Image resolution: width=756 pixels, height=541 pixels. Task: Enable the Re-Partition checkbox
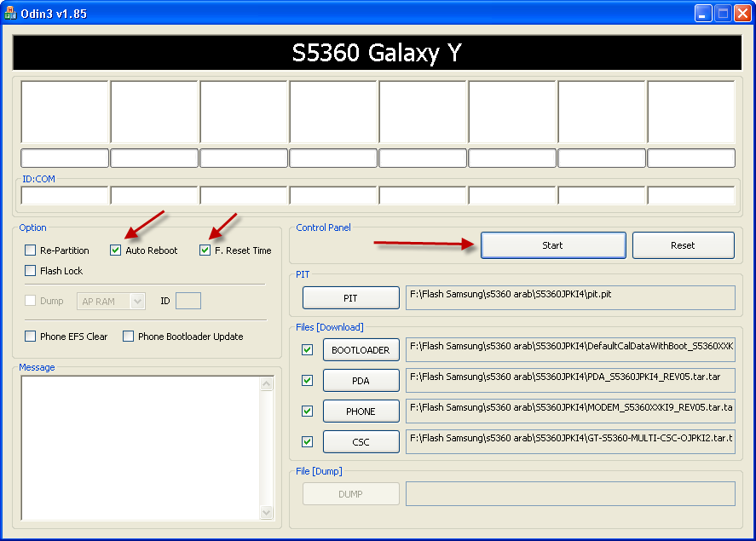(31, 250)
